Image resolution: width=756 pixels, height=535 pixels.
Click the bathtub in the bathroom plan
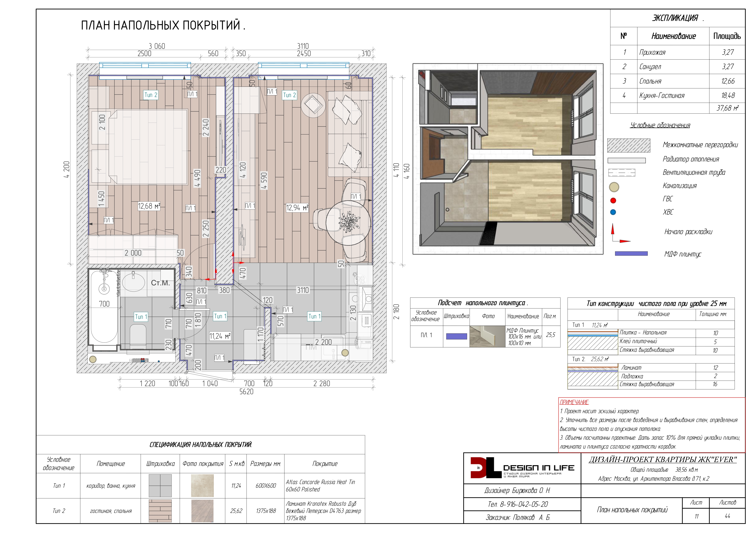(x=104, y=306)
